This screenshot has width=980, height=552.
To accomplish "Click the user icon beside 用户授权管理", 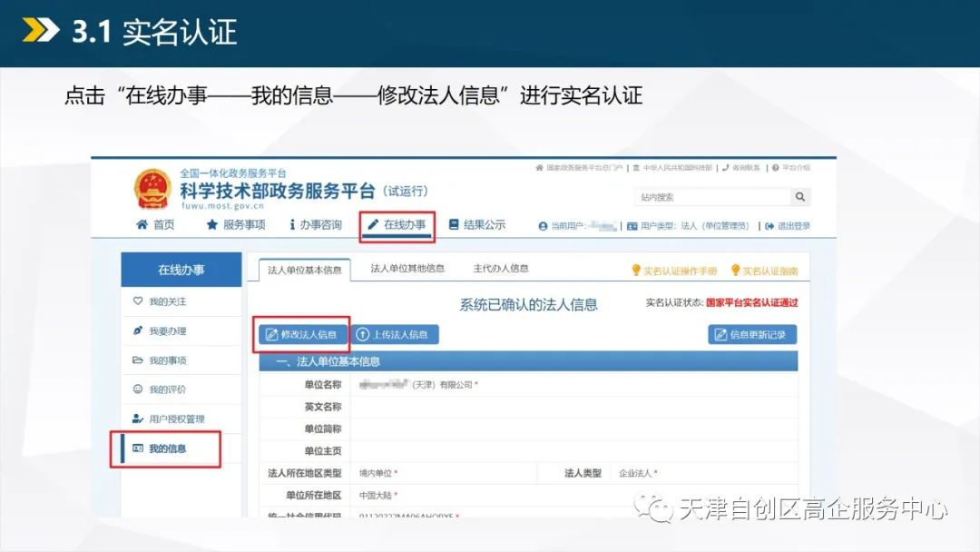I will (x=138, y=419).
